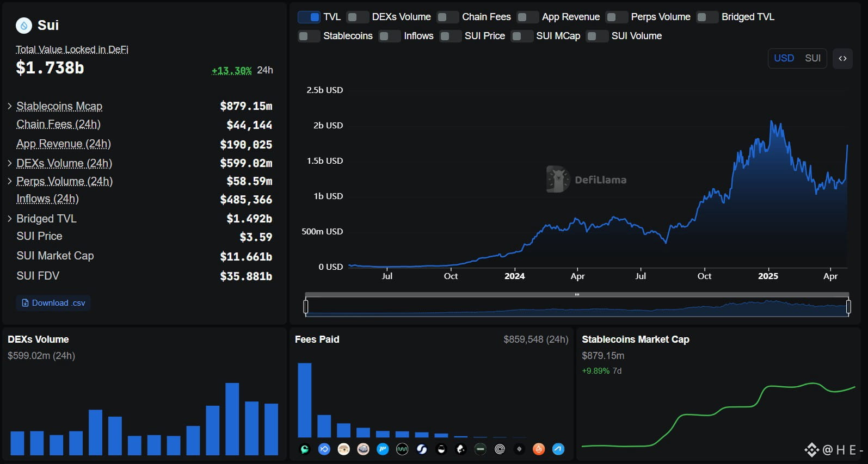
Task: Click the green sine-wave protocol icon
Action: (402, 449)
